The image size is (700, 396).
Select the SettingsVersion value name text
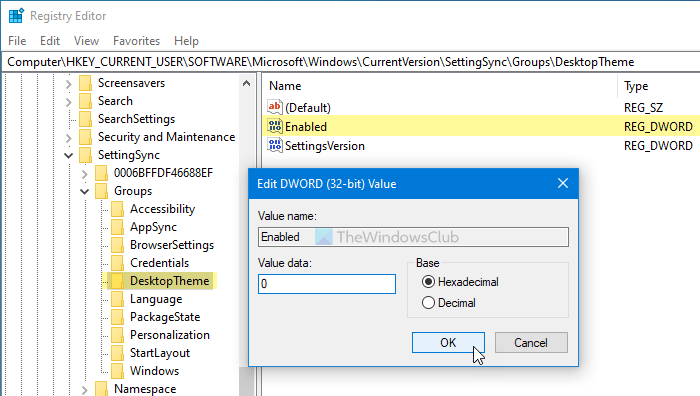click(x=325, y=146)
